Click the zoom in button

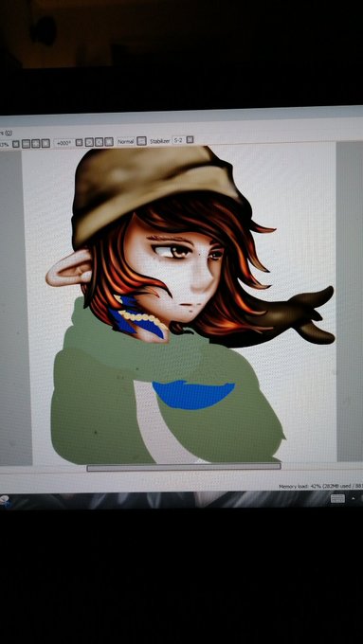click(36, 144)
